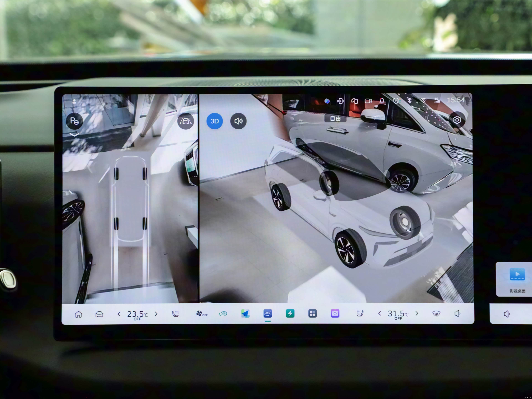Go to the home screen
The height and width of the screenshot is (399, 532).
(x=78, y=314)
